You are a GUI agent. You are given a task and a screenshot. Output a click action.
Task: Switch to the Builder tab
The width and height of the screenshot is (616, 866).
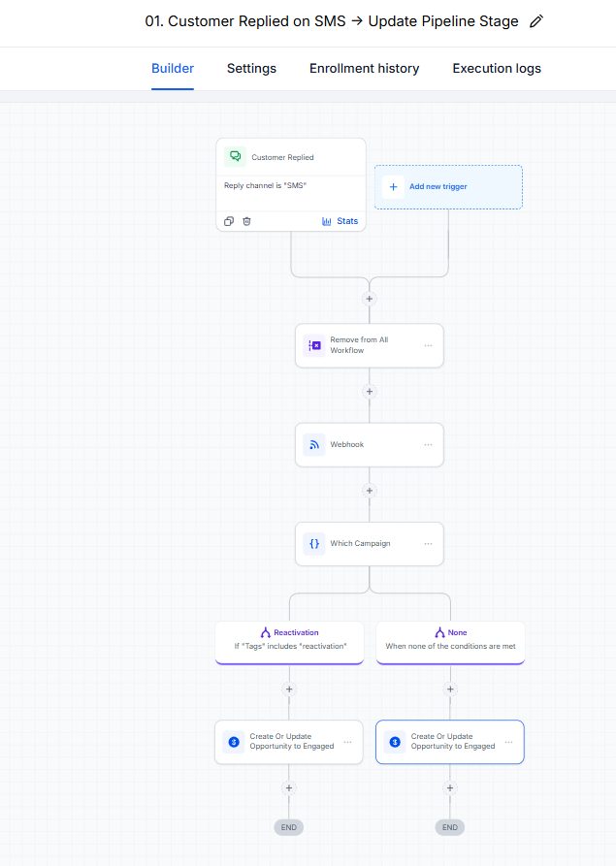click(x=173, y=69)
